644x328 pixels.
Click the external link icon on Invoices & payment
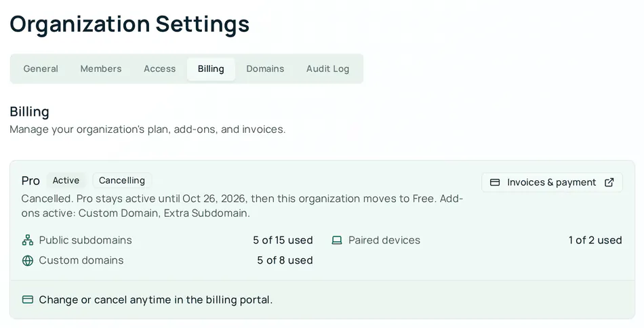point(609,182)
